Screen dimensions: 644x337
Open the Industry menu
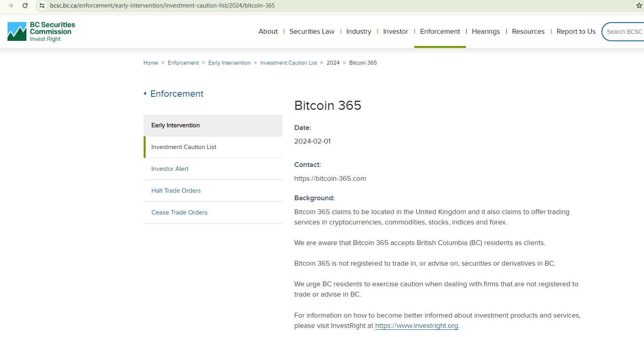(359, 31)
